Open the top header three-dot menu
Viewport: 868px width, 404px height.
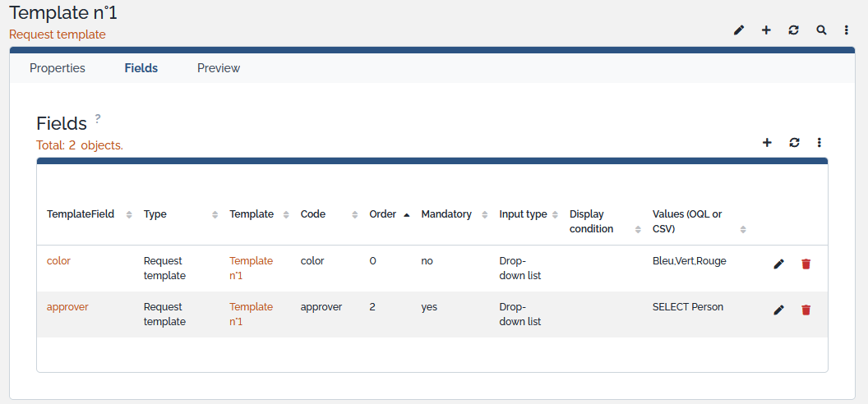tap(847, 30)
